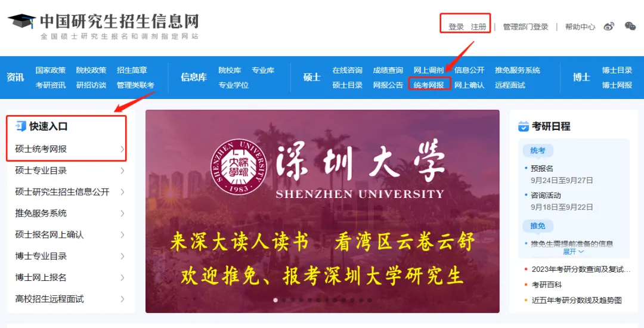Click the 快速入口 panel icon

click(x=20, y=126)
